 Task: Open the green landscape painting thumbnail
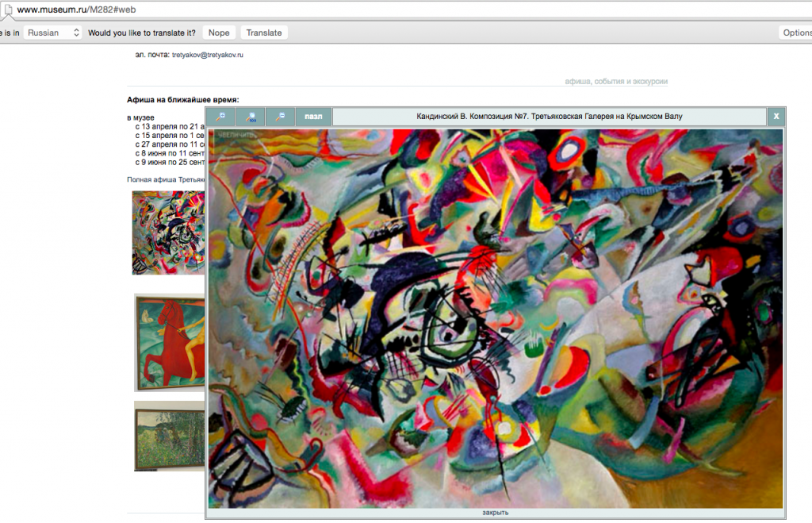pos(170,436)
